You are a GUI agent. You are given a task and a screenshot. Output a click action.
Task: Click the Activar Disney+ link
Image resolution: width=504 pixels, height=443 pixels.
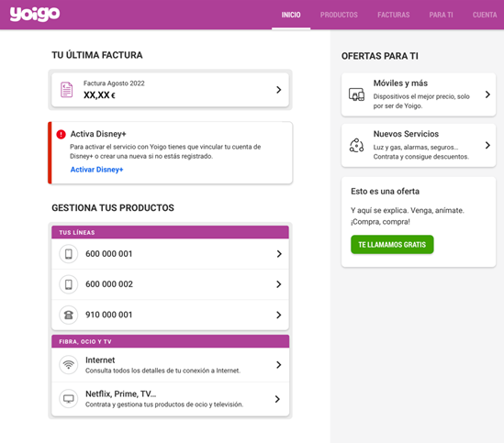click(x=96, y=170)
